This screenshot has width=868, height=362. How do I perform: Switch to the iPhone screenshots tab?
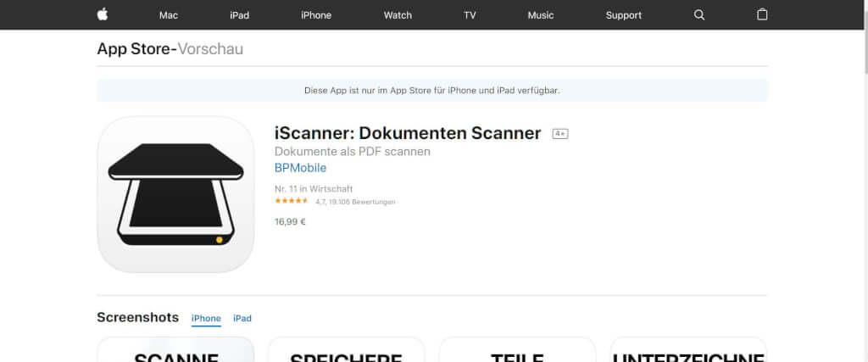[x=206, y=319]
